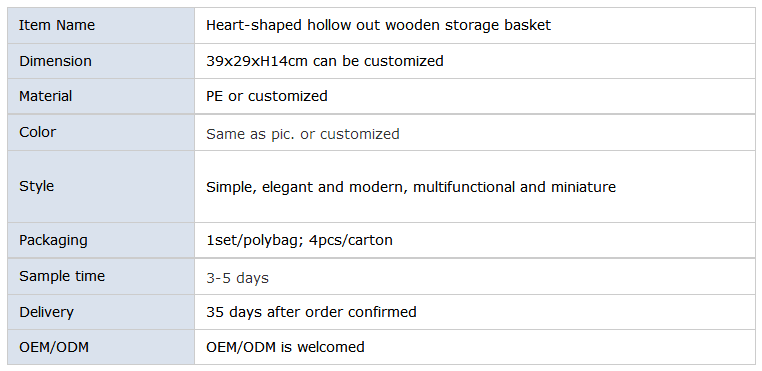Select OEM/ODM is welcomed text
Viewport: 762px width, 371px height.
[x=285, y=347]
